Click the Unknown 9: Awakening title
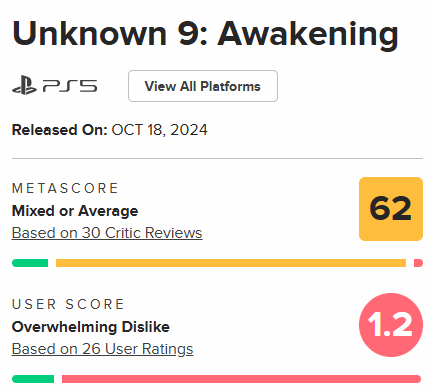The image size is (432, 392). (x=205, y=34)
